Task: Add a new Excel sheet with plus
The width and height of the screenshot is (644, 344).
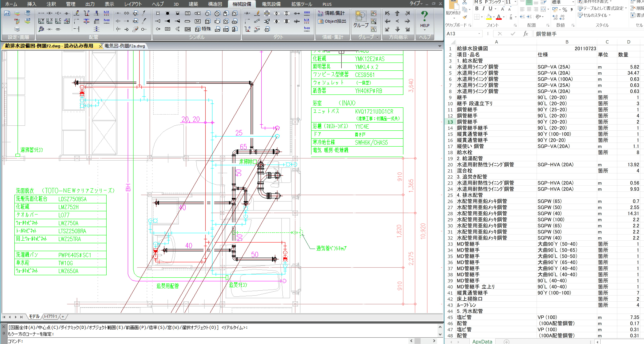Action: [507, 341]
